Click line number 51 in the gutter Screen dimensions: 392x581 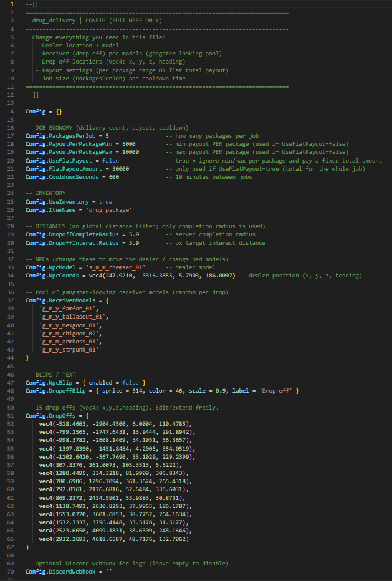(11, 416)
